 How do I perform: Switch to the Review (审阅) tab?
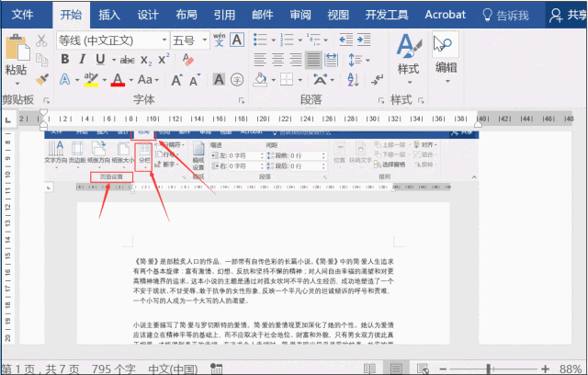[300, 15]
